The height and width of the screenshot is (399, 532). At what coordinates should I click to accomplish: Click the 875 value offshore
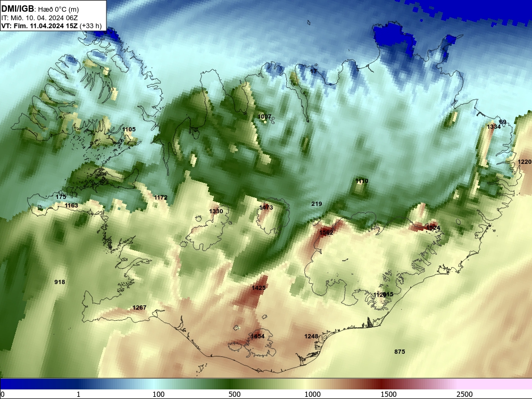(400, 352)
